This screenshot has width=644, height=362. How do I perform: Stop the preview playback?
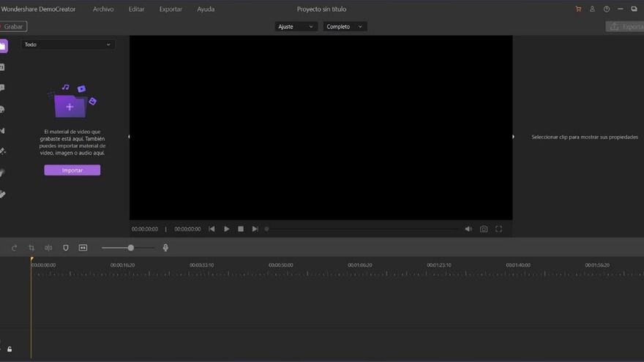point(241,229)
